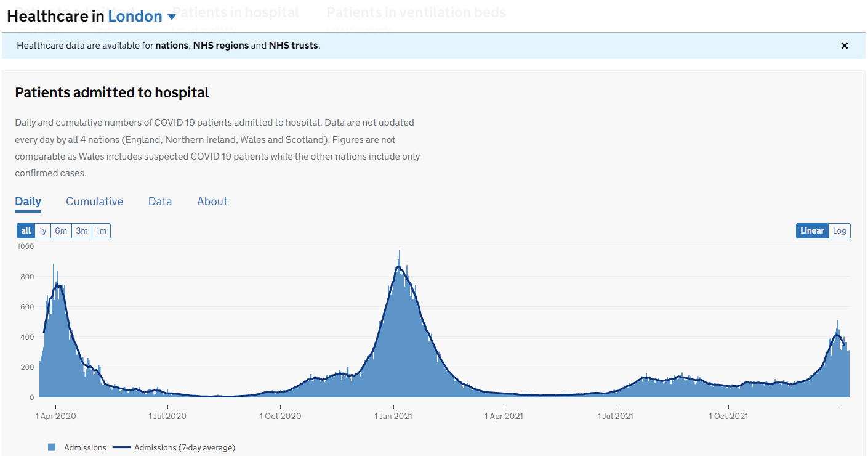
Task: Switch the chart scale to Linear
Action: click(x=812, y=231)
